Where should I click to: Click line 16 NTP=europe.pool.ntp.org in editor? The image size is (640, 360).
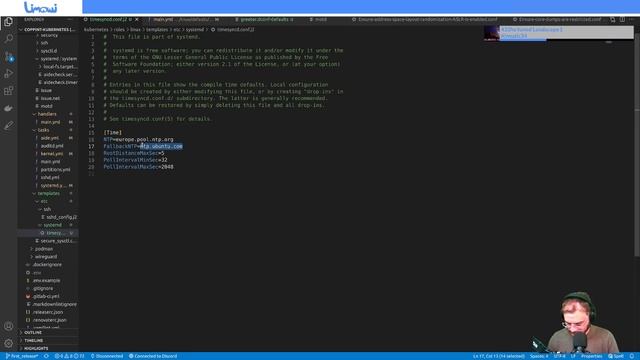coord(138,140)
